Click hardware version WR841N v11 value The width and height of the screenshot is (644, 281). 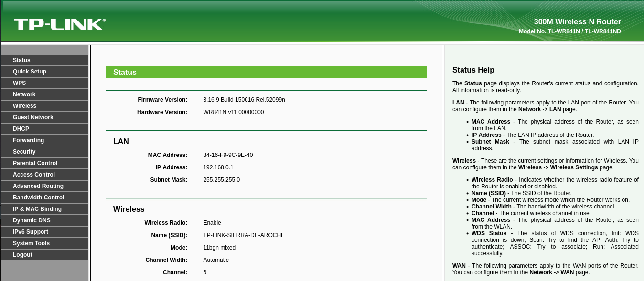pyautogui.click(x=234, y=112)
